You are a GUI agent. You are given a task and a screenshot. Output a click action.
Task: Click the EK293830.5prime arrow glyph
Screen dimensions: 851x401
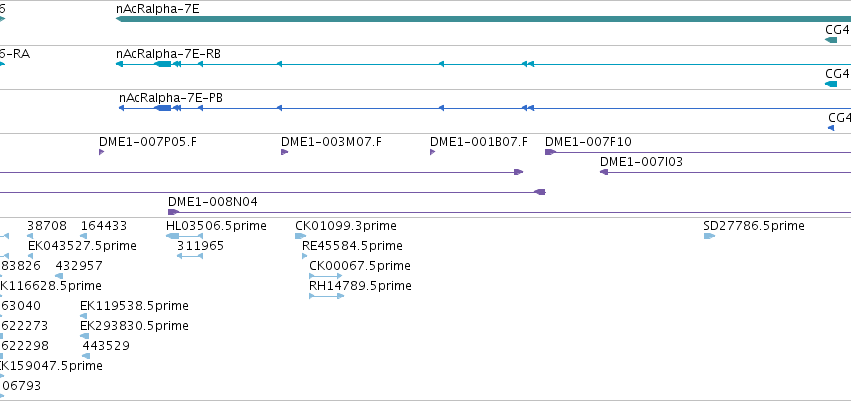tap(84, 336)
